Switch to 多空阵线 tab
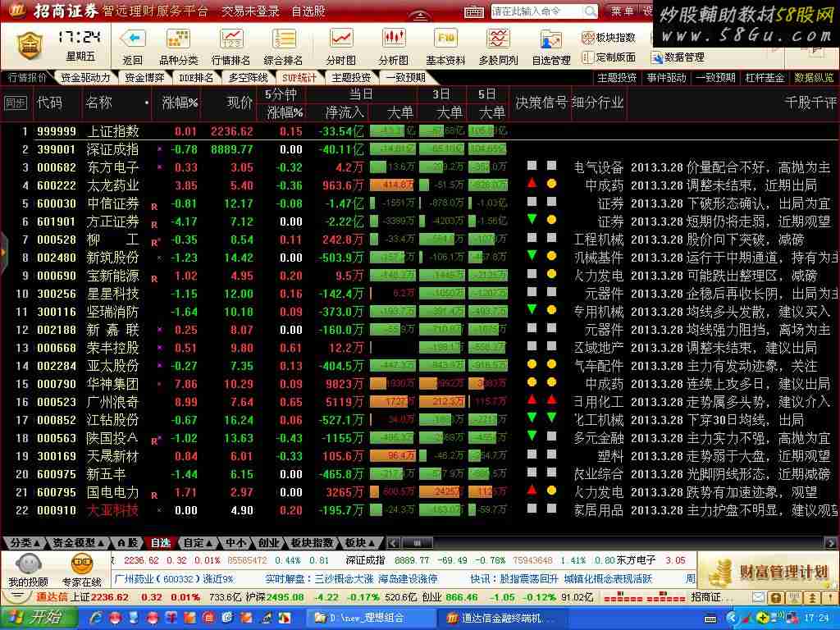The width and height of the screenshot is (840, 630). point(248,78)
